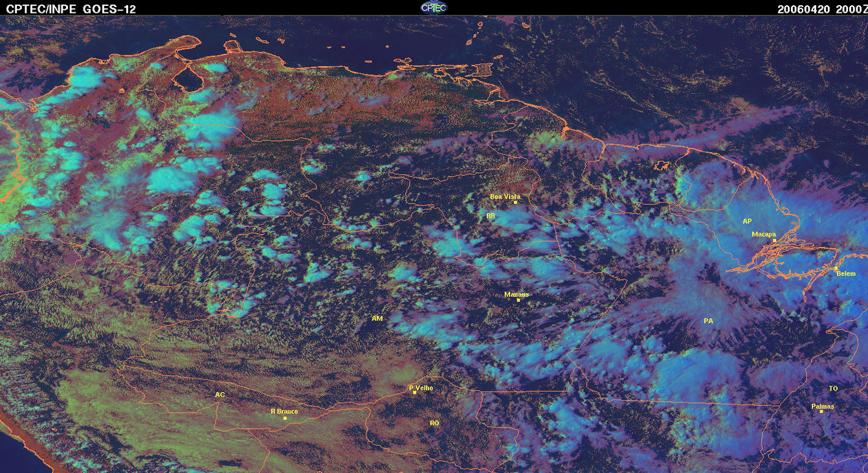
Task: Select the AM state label
Action: [x=377, y=319]
